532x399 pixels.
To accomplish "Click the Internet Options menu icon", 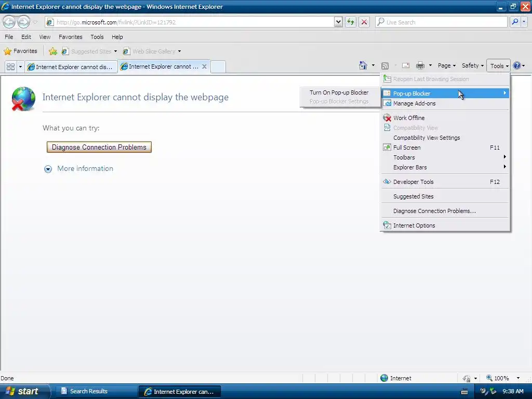I will pos(387,225).
